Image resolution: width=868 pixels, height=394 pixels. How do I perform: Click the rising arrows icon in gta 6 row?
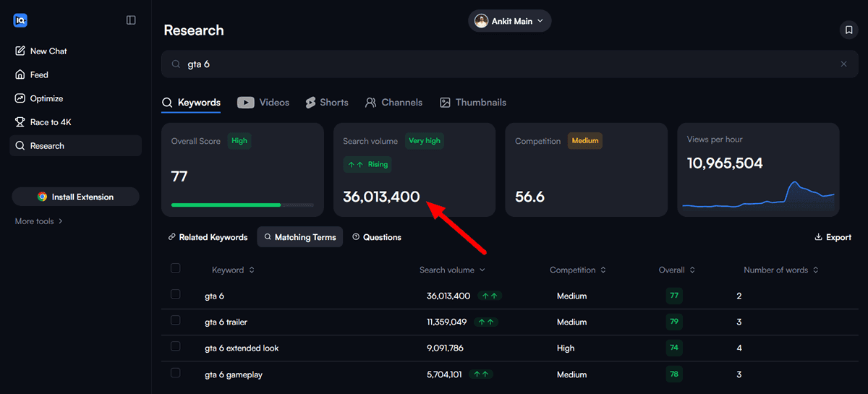pyautogui.click(x=490, y=296)
